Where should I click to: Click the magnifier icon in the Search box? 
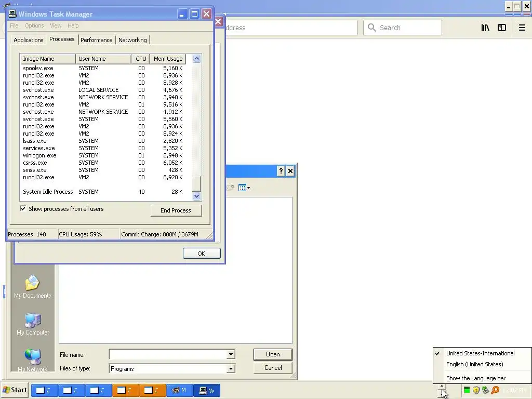372,28
